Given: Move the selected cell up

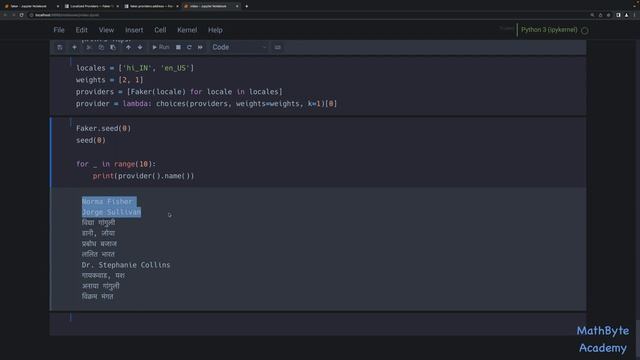Looking at the screenshot, I should 128,47.
